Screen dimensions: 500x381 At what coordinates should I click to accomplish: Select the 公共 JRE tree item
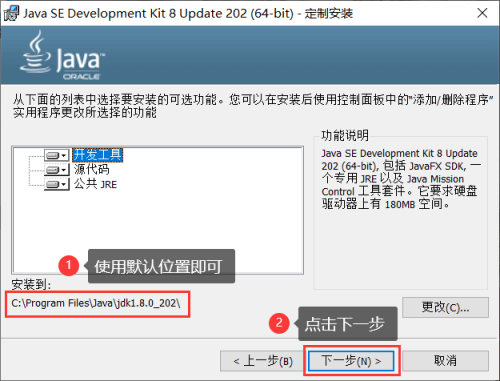pyautogui.click(x=95, y=184)
